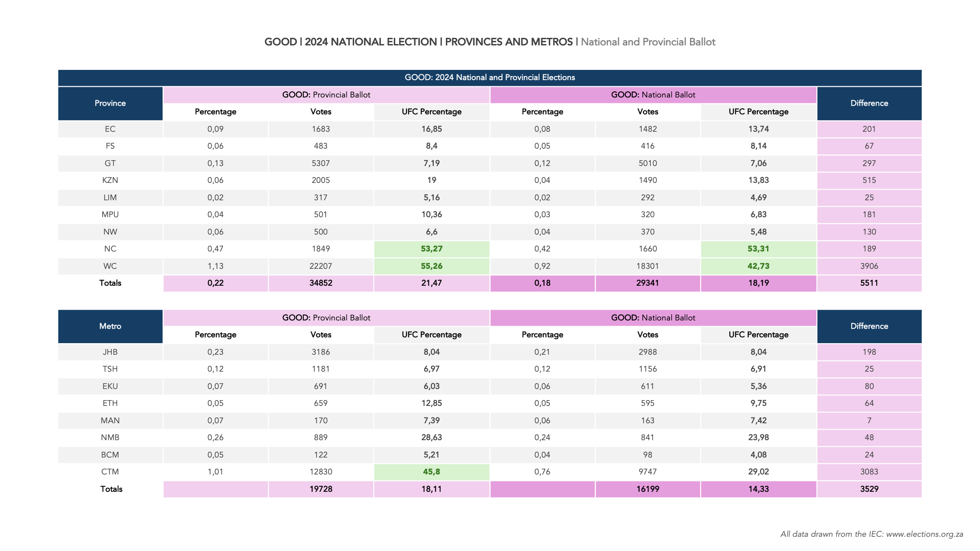Click the Metro column header
This screenshot has height=551, width=980.
(110, 326)
